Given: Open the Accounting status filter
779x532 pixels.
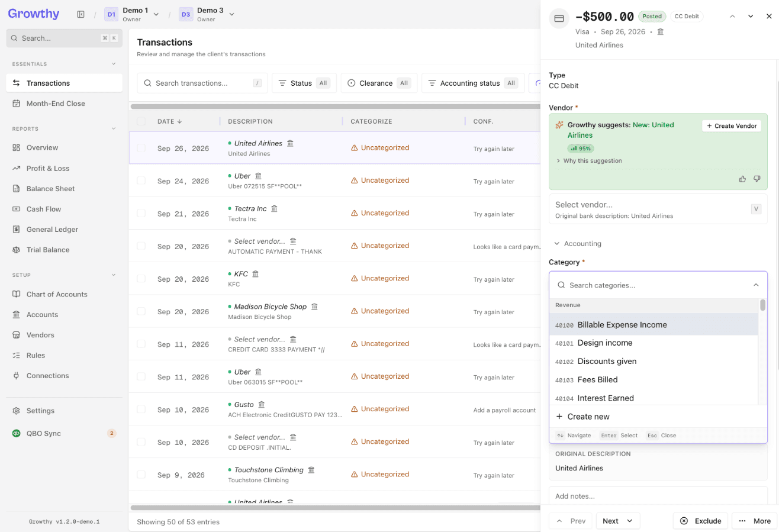Looking at the screenshot, I should pos(473,83).
